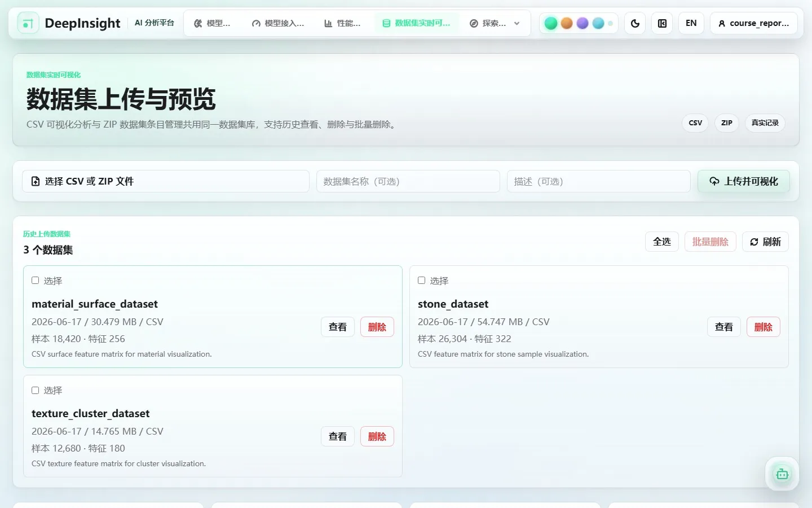812x508 pixels.
Task: Click text "2026-06-17 / 30.479 MB / CSV"
Action: point(98,322)
